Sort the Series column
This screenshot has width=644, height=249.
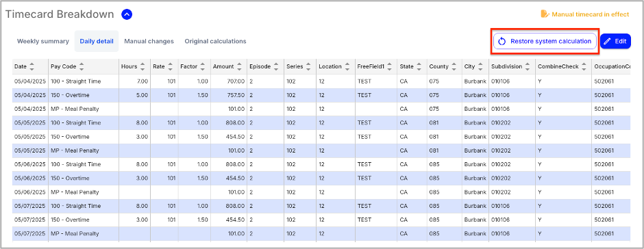pos(308,66)
